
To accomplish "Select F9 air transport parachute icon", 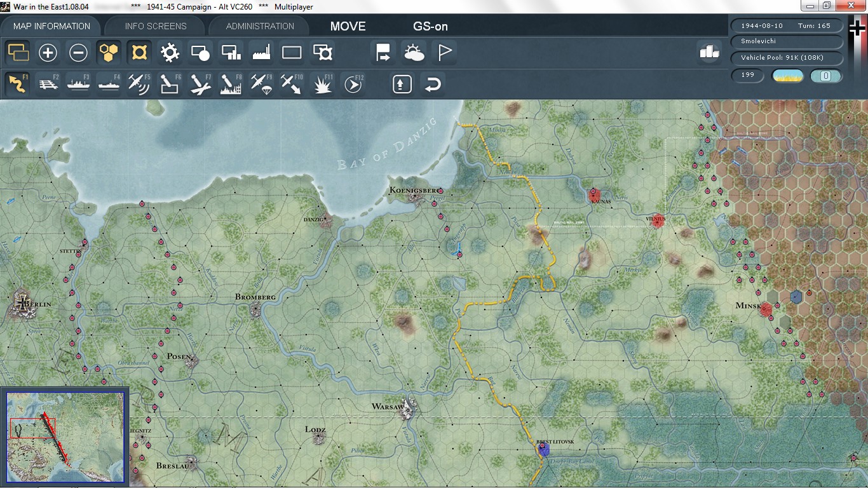I will tap(261, 84).
